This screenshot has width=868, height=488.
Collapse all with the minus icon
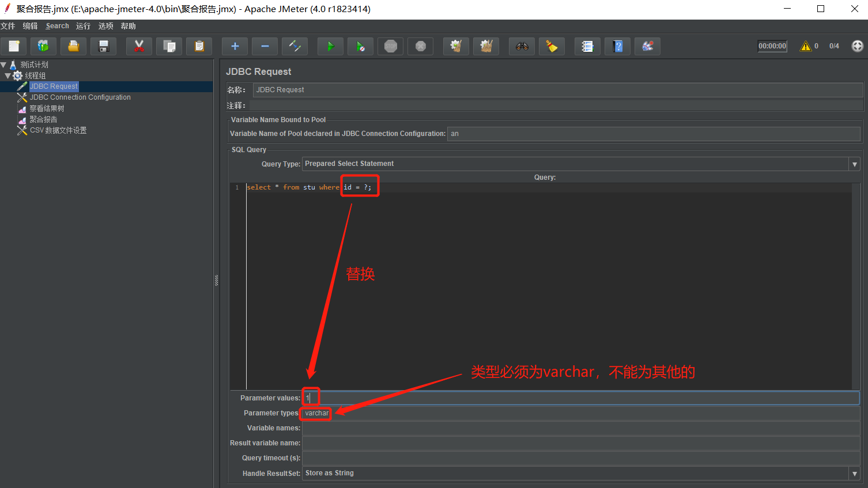(x=265, y=46)
